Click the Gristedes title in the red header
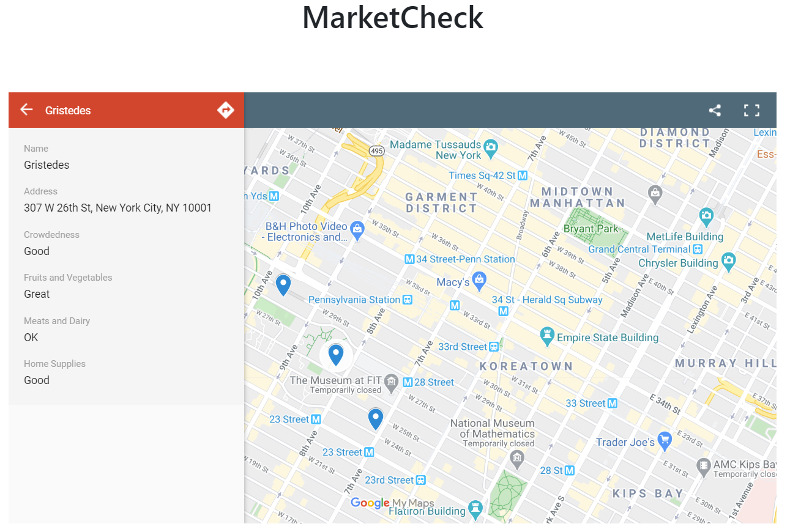This screenshot has height=532, width=790. click(68, 110)
